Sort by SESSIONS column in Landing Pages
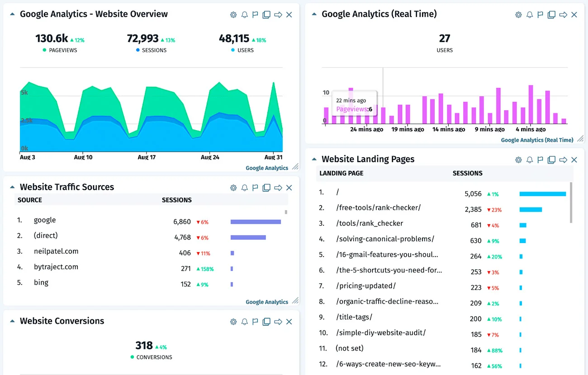588x375 pixels. pyautogui.click(x=467, y=173)
